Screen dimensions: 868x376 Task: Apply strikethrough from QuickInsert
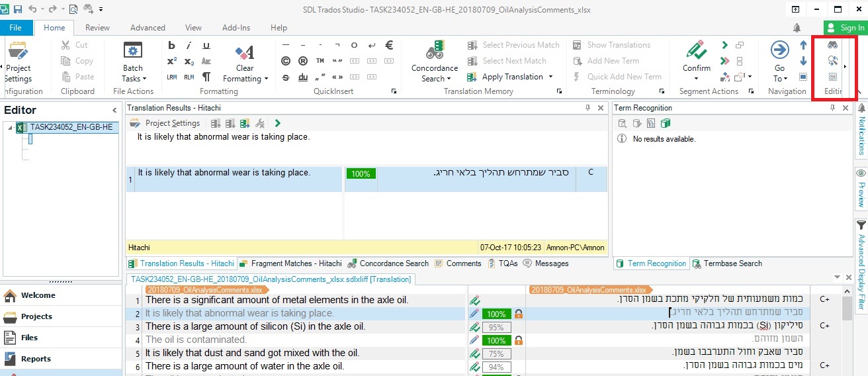point(286,77)
